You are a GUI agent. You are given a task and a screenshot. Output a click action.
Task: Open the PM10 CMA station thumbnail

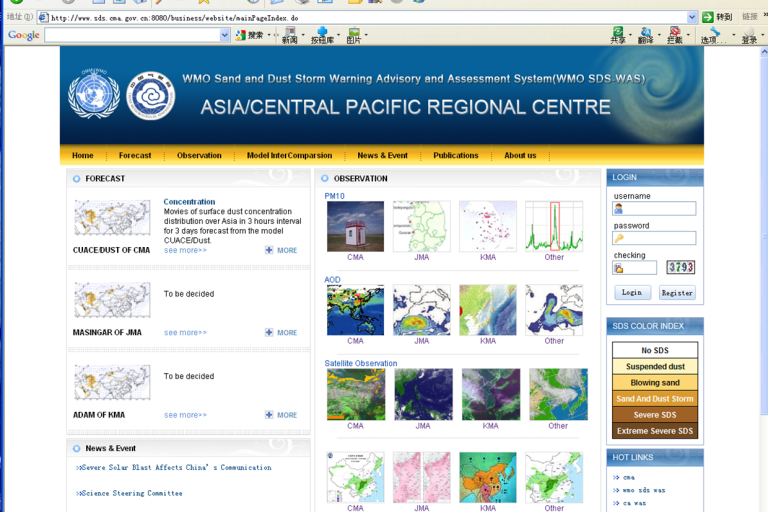point(356,226)
